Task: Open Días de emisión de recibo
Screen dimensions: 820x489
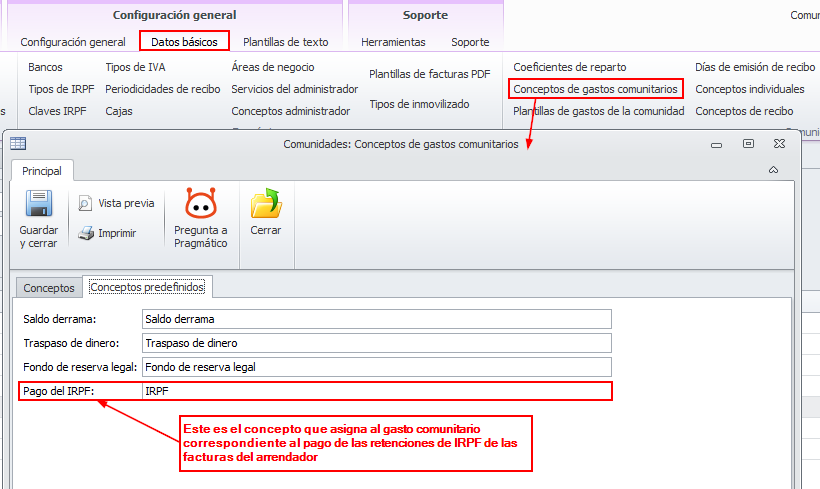Action: [755, 67]
